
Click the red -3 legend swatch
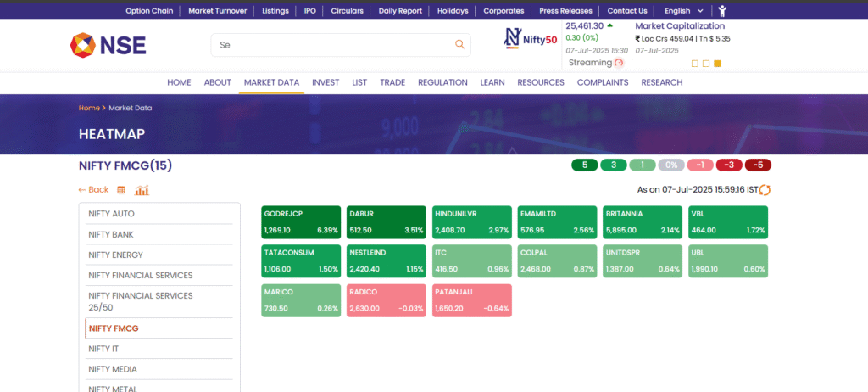click(x=729, y=165)
